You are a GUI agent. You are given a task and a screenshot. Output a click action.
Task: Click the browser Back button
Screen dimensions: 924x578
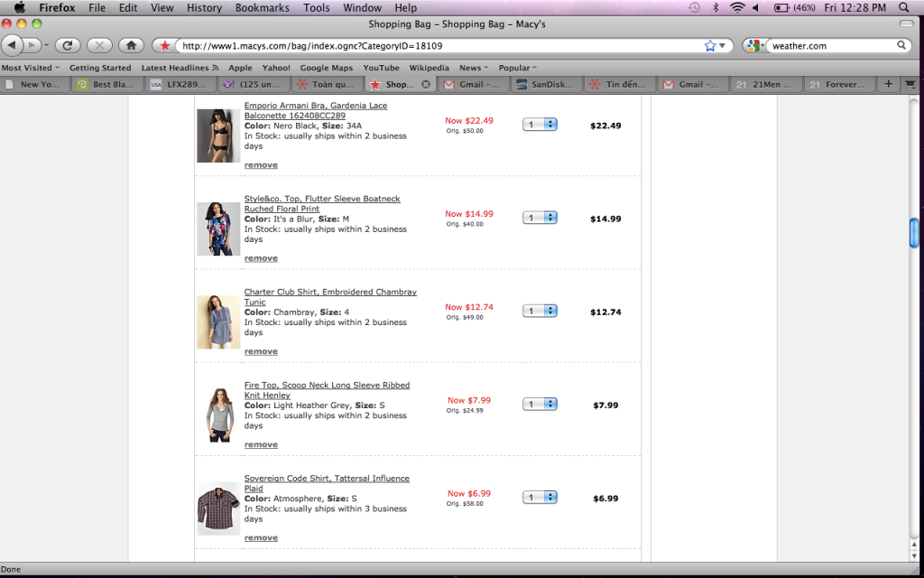click(x=13, y=45)
